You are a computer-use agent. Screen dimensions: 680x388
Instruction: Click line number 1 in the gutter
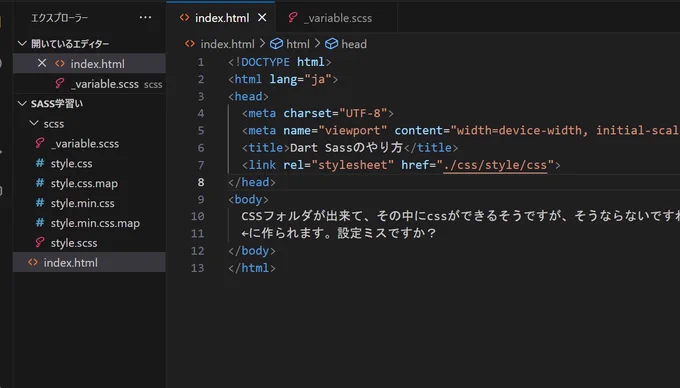pos(201,62)
